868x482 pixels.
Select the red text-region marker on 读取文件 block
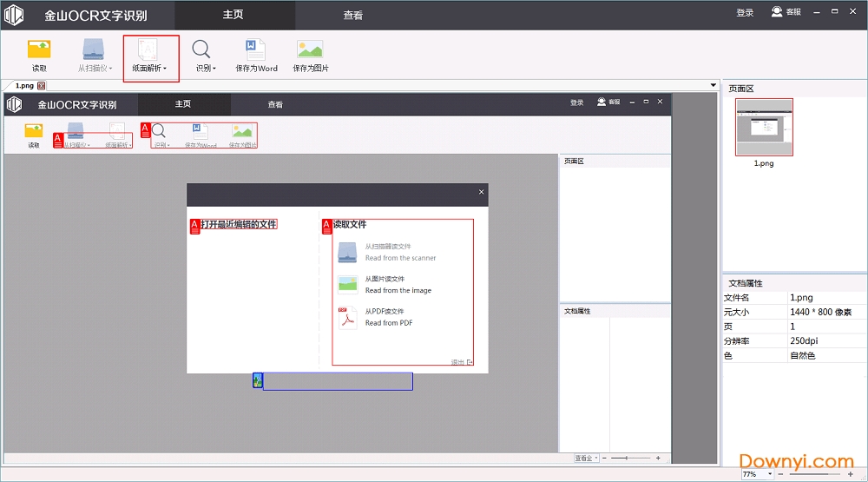[327, 227]
